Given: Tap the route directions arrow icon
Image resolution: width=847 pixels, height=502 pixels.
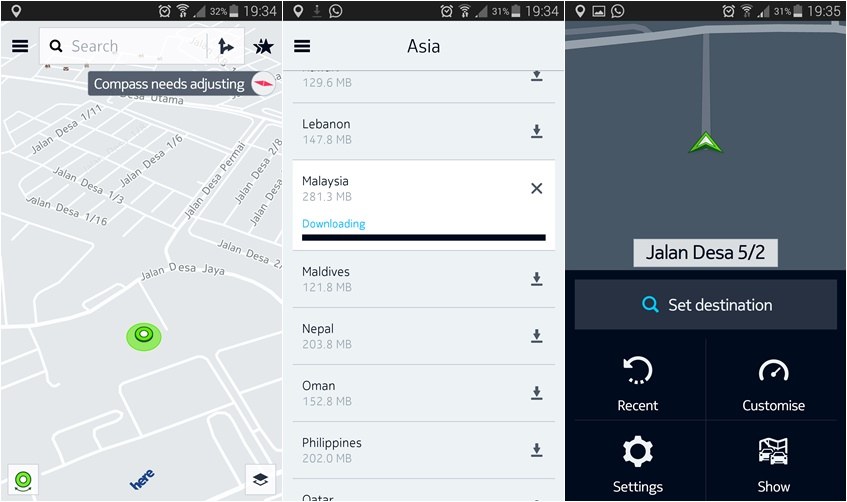Looking at the screenshot, I should pyautogui.click(x=225, y=46).
